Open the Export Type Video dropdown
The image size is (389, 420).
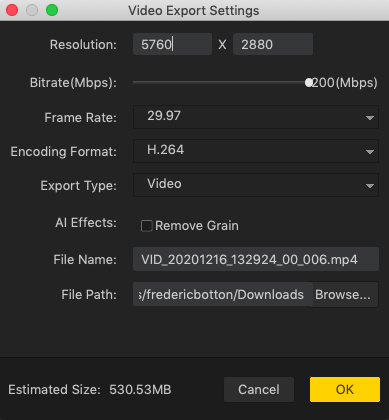[256, 185]
